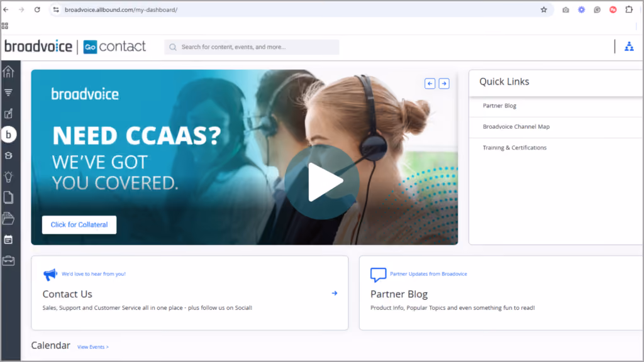Focus the content search field
The height and width of the screenshot is (362, 644).
(252, 47)
